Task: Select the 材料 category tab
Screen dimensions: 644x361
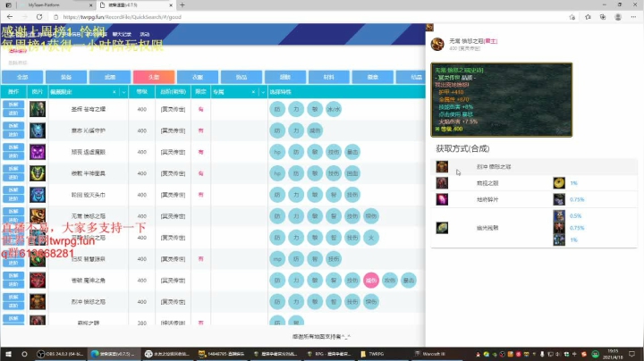Action: coord(329,77)
